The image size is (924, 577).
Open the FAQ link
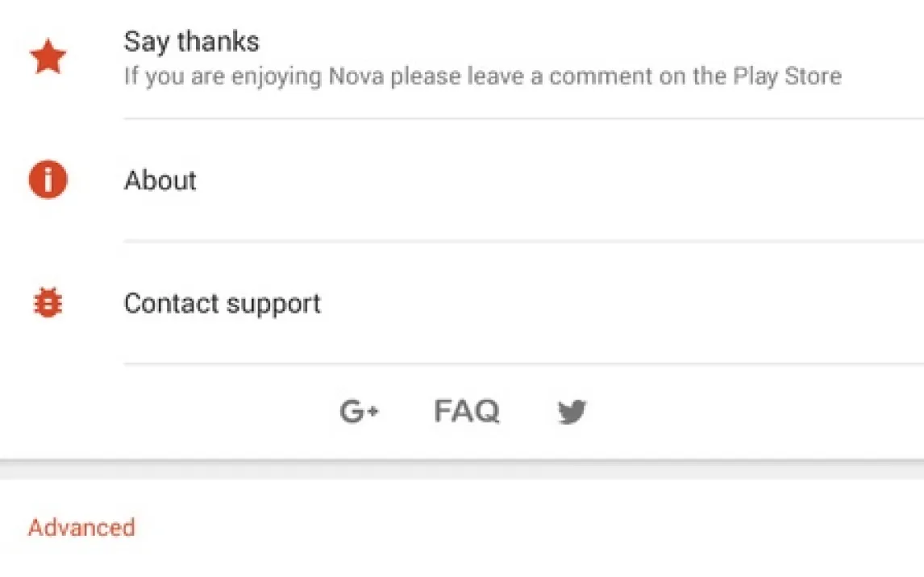467,412
